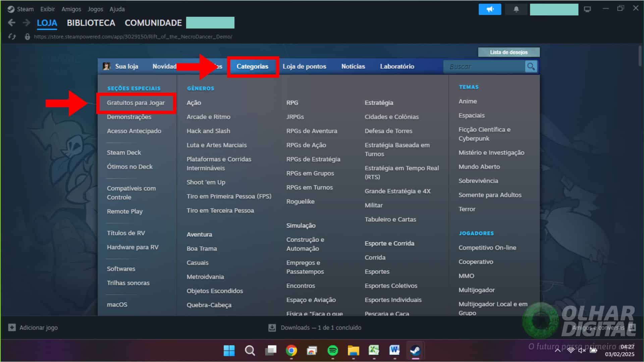
Task: Select Cooperativo players category
Action: click(476, 261)
